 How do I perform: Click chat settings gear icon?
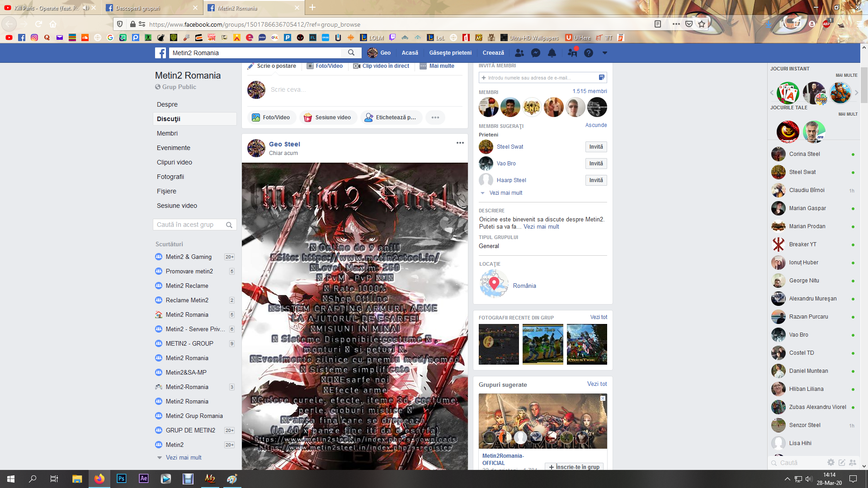(831, 462)
